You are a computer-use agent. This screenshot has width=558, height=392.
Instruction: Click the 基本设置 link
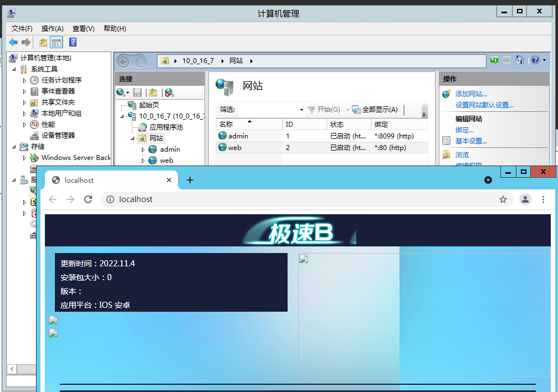coord(471,141)
